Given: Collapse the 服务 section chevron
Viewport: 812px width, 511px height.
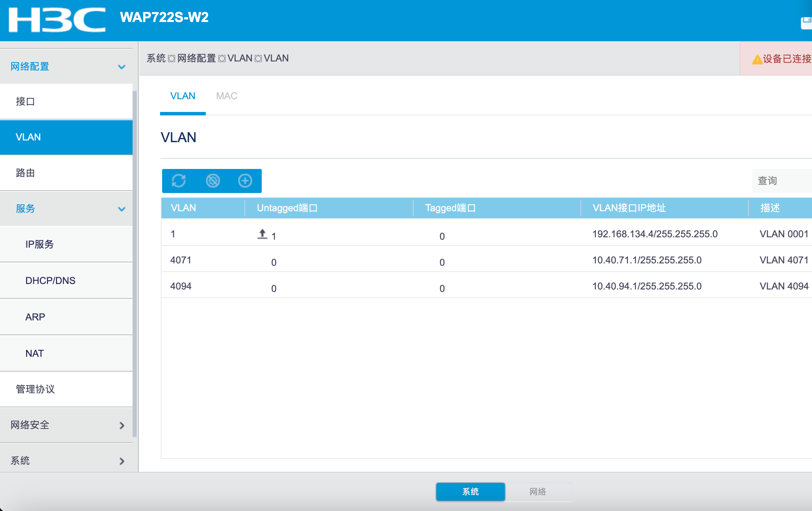Looking at the screenshot, I should click(122, 209).
